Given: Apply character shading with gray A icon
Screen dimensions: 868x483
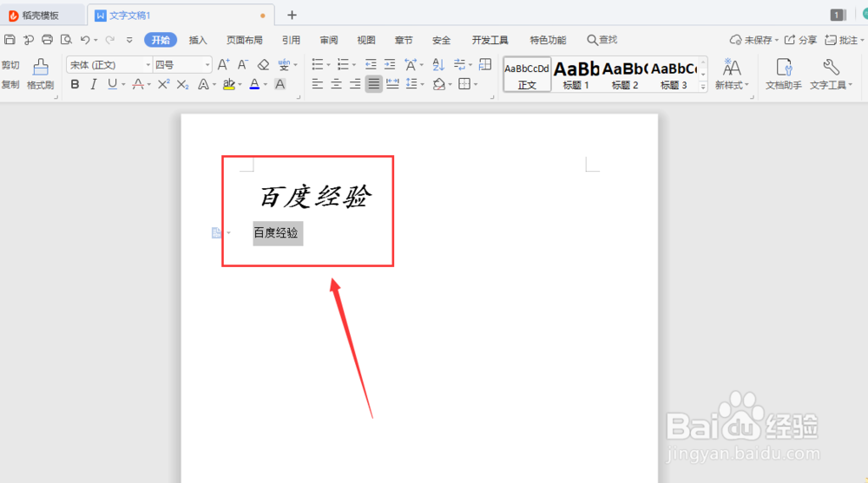Looking at the screenshot, I should tap(280, 84).
